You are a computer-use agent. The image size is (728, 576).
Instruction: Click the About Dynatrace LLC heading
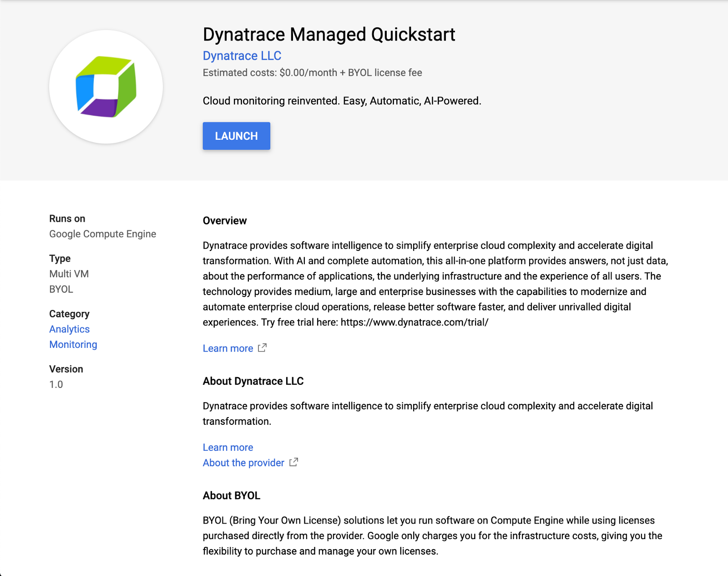[253, 381]
